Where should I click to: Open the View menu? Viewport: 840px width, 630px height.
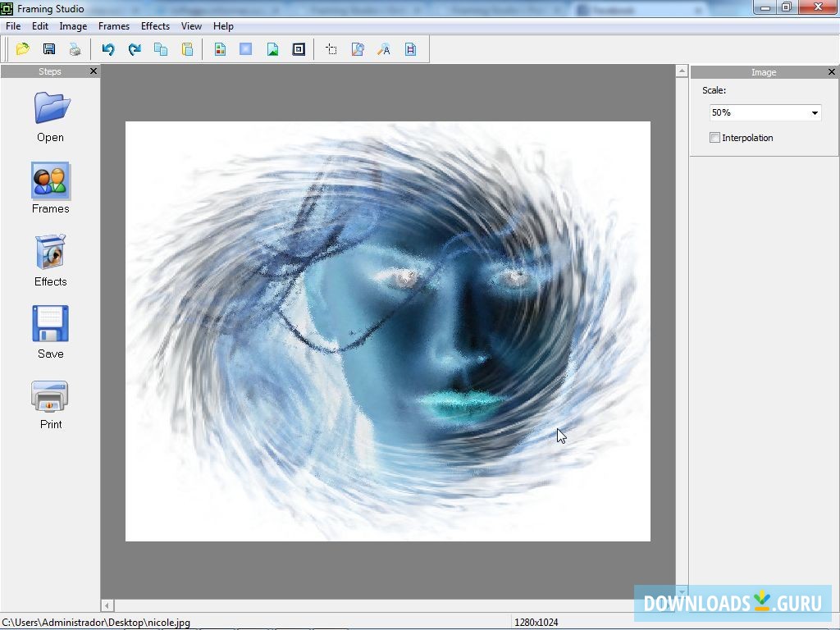(x=191, y=25)
